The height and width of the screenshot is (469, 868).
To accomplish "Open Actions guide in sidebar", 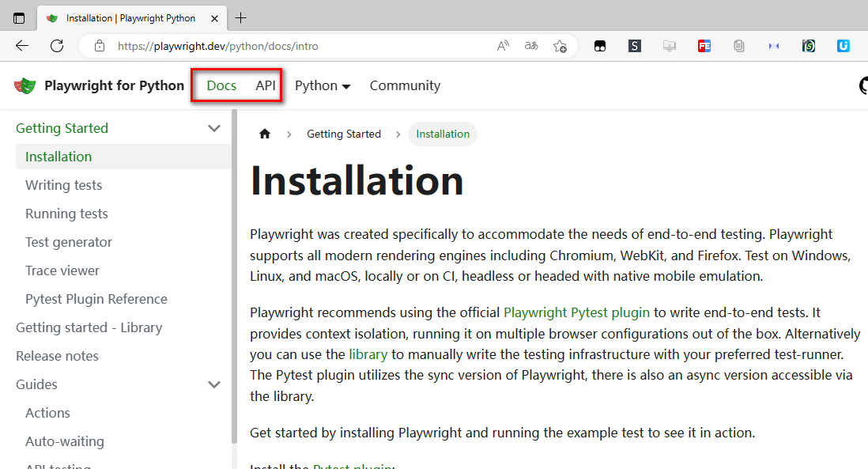I will point(47,413).
